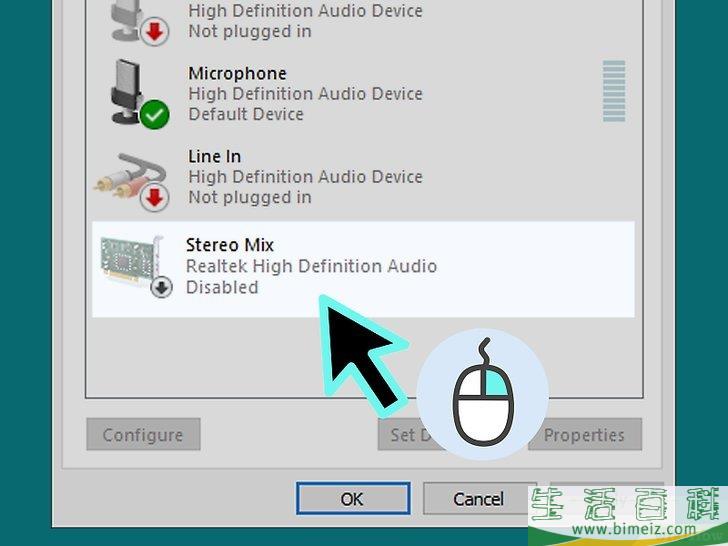The width and height of the screenshot is (728, 546).
Task: Click the Configure button
Action: pyautogui.click(x=143, y=435)
